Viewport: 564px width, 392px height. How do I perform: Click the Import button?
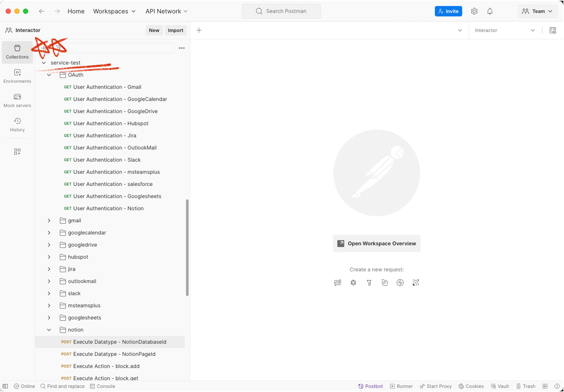tap(175, 30)
